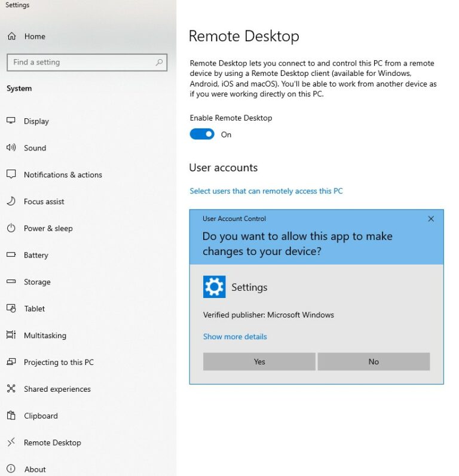The image size is (459, 476).
Task: Click the search magnifier icon
Action: tap(159, 62)
